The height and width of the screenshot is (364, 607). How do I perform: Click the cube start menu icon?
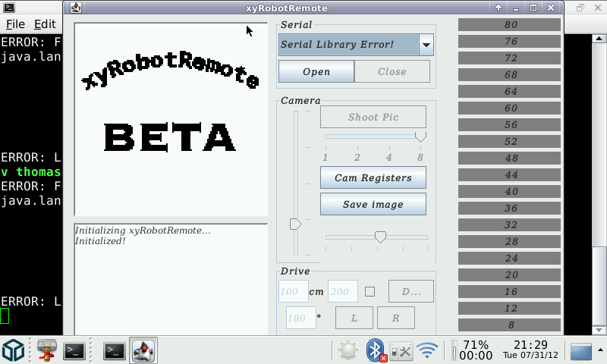(x=14, y=350)
